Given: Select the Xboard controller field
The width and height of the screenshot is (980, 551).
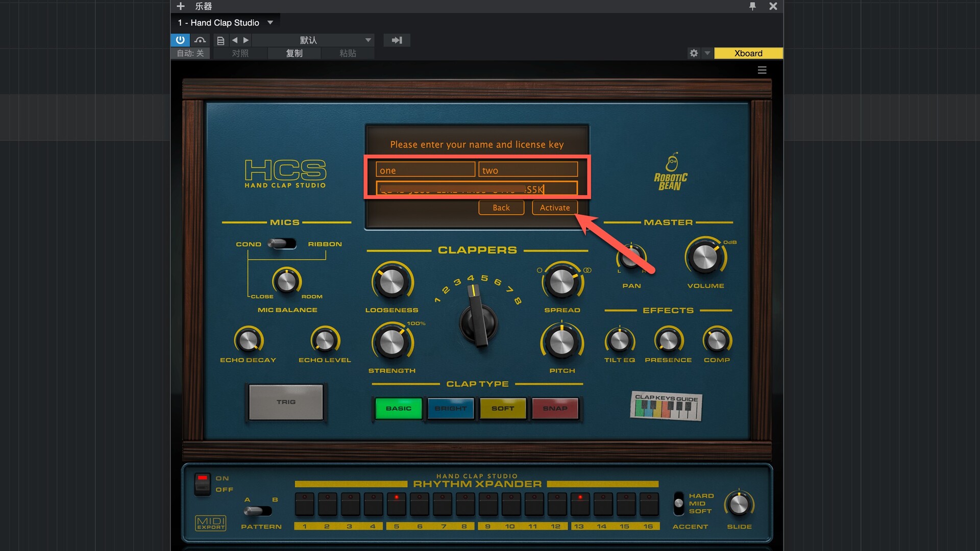Looking at the screenshot, I should pyautogui.click(x=748, y=53).
